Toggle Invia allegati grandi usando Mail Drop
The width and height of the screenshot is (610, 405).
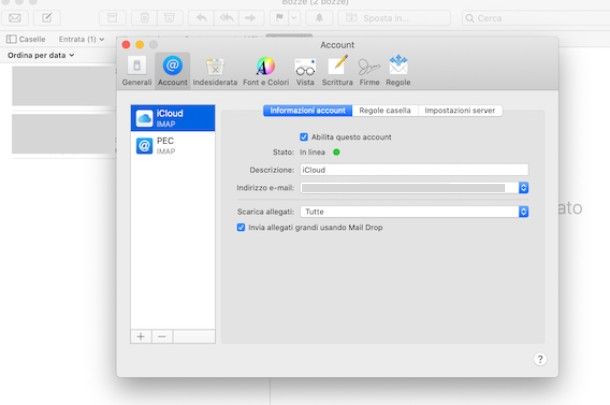coord(241,227)
